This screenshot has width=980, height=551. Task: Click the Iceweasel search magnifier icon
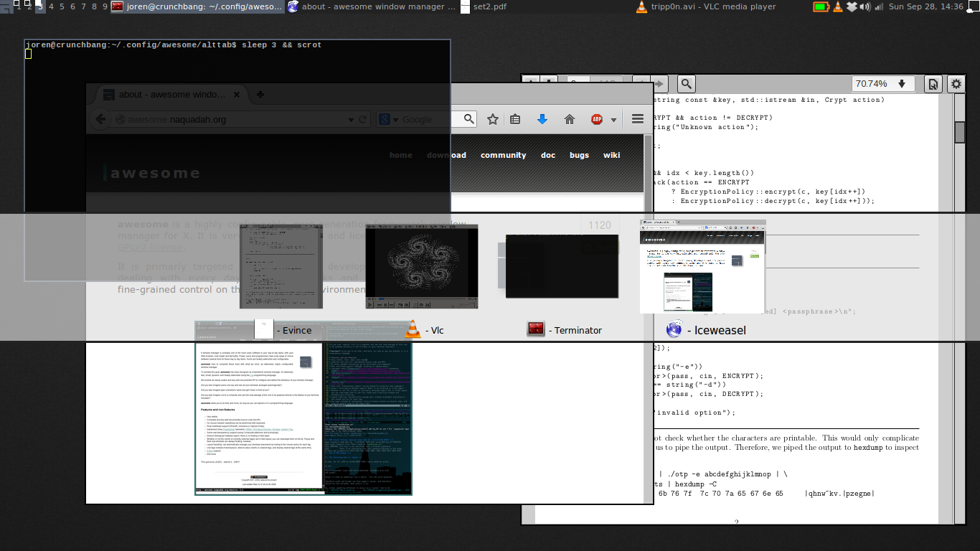(469, 119)
